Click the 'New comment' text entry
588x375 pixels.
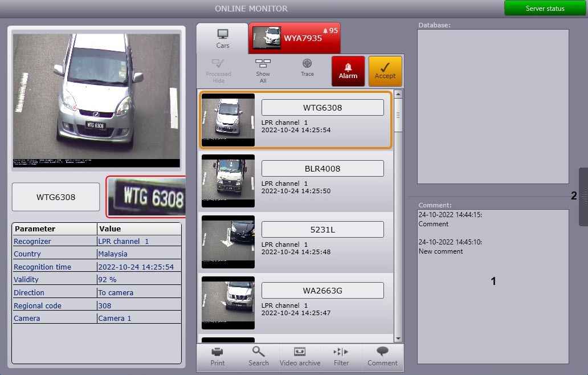(440, 251)
